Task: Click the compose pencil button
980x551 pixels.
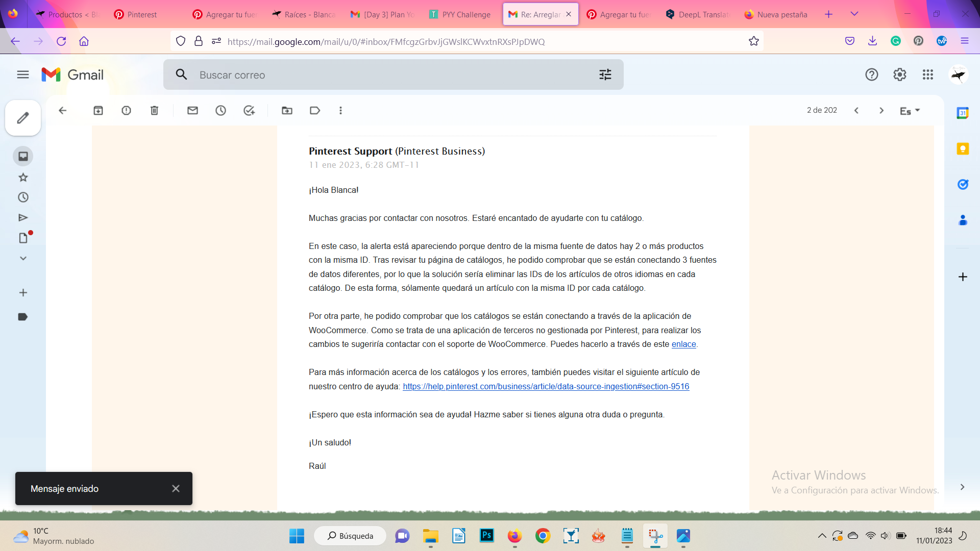Action: tap(23, 118)
